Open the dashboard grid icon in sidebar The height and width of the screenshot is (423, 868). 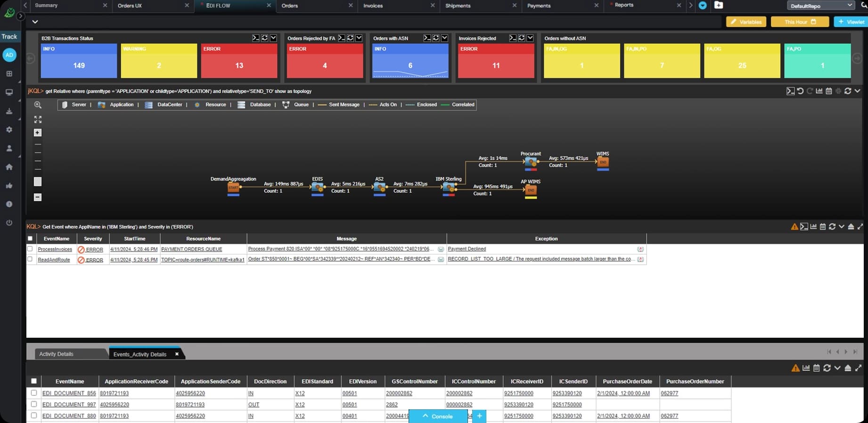[9, 74]
